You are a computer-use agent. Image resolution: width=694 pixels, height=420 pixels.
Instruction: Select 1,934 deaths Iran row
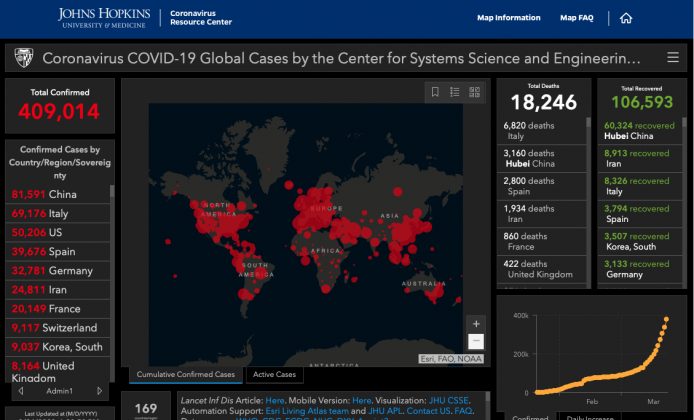(x=542, y=214)
